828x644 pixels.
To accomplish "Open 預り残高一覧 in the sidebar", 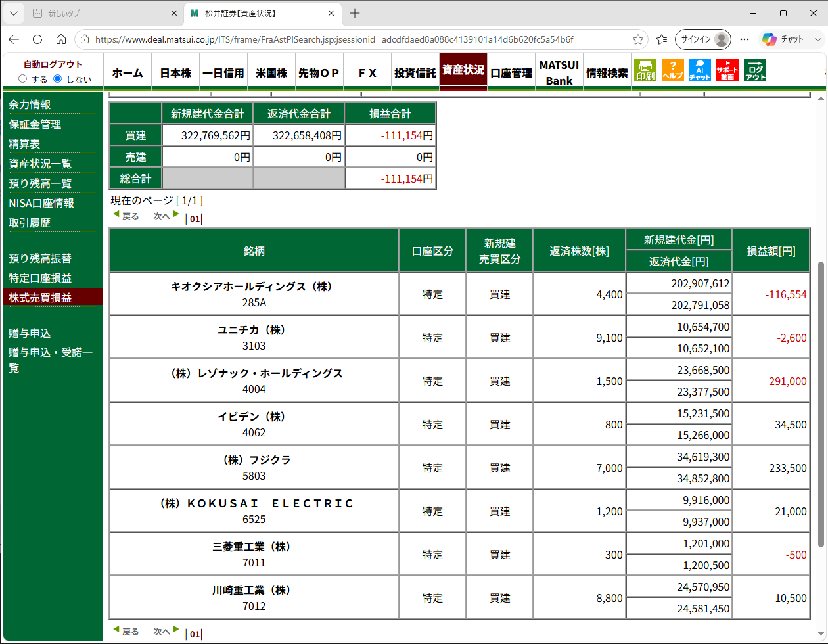I will [x=40, y=183].
